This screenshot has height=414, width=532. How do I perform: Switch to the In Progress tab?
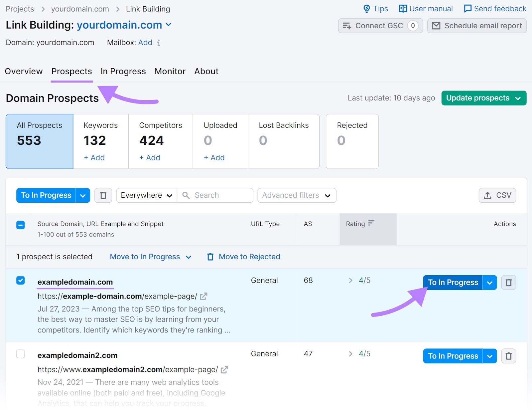(123, 71)
